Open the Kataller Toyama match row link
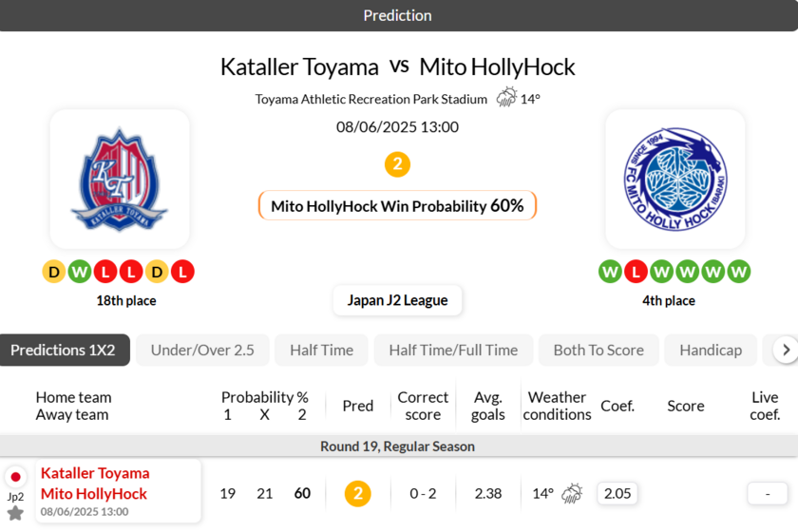 coord(95,473)
